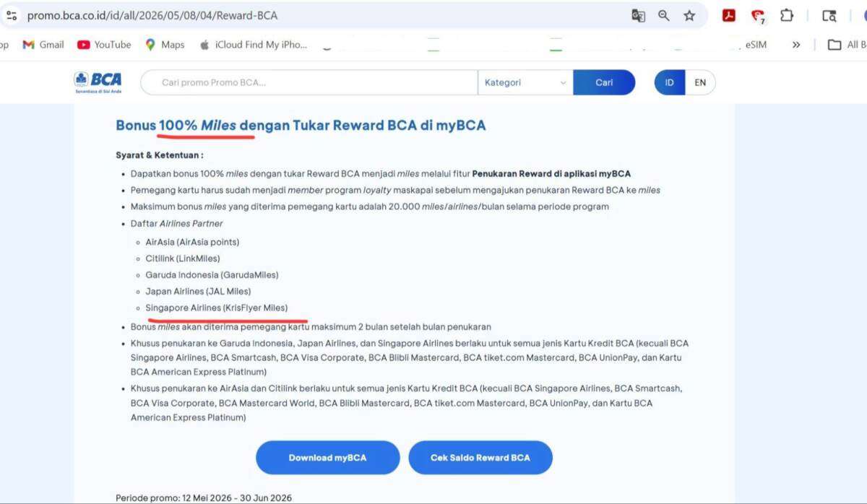Open the red extension with badge 7
Screen dimensions: 867x504
tap(757, 16)
